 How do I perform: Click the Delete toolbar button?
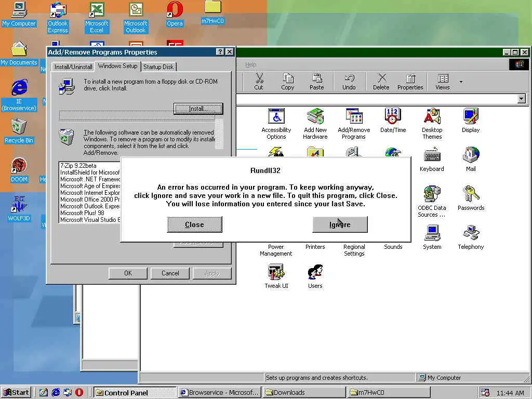[x=381, y=82]
